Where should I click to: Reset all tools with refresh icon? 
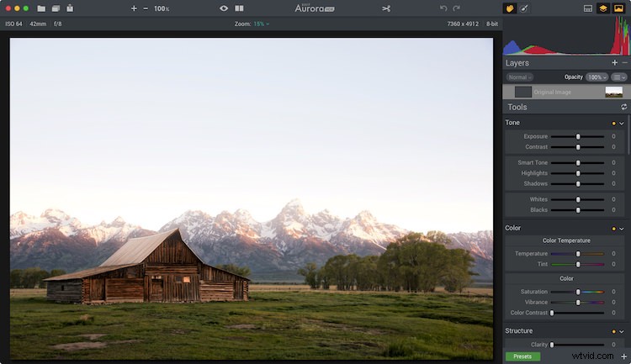pyautogui.click(x=623, y=107)
